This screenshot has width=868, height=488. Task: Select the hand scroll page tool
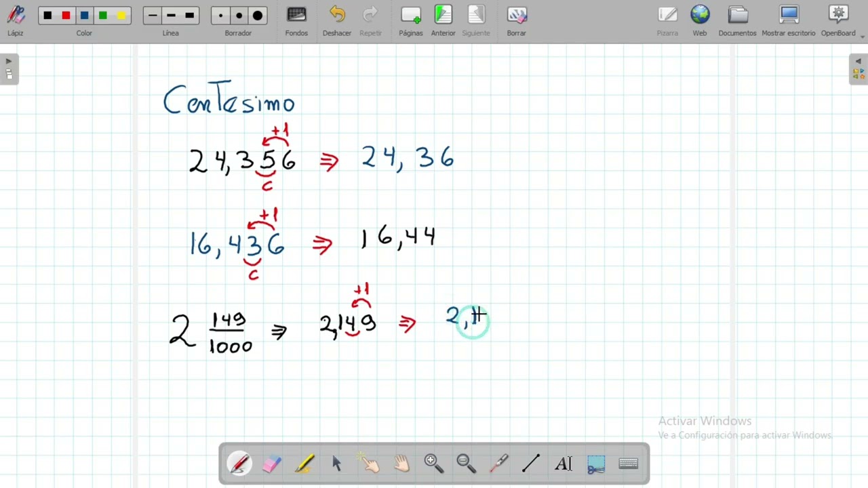click(x=401, y=464)
